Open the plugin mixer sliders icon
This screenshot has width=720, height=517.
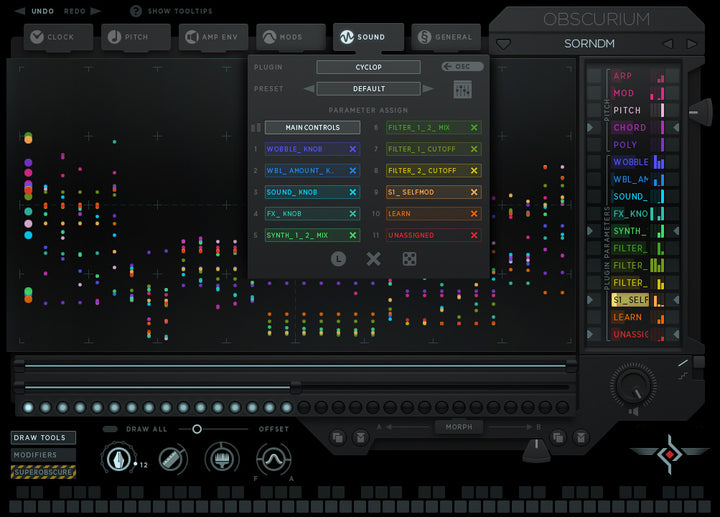point(462,90)
